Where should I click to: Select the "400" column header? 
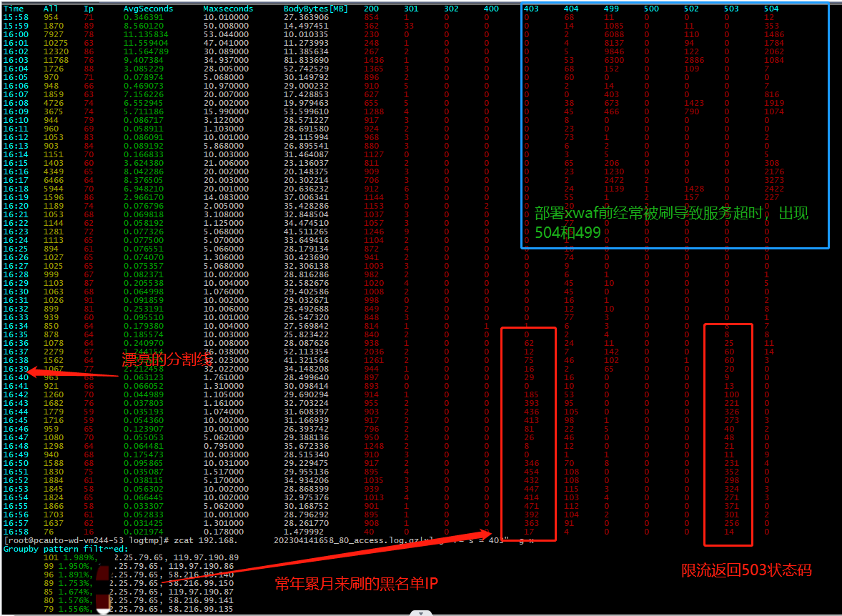pos(491,9)
